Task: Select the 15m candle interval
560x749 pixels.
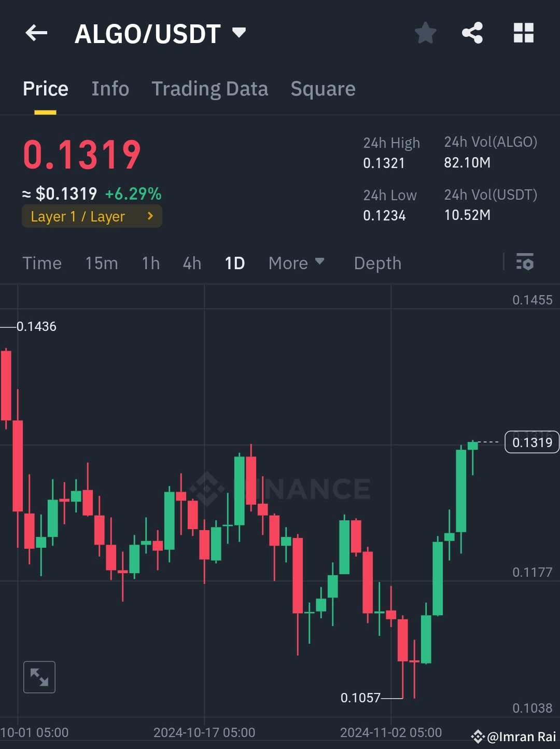Action: (x=102, y=263)
